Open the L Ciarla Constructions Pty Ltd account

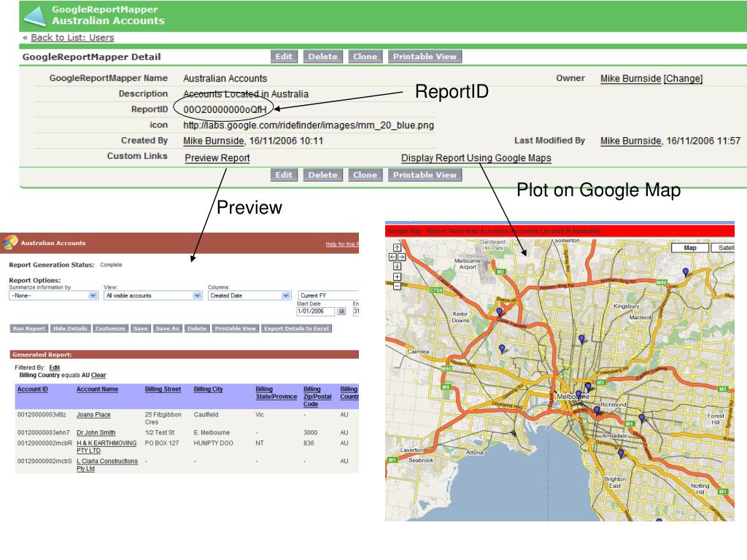click(107, 464)
